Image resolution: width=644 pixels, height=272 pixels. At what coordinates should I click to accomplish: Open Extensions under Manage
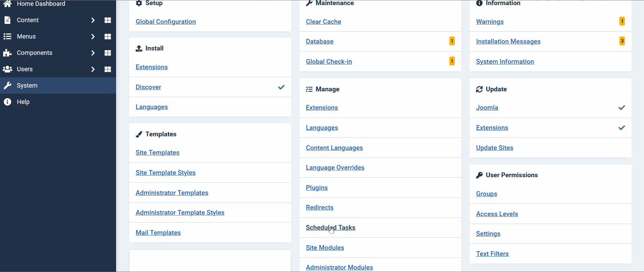[x=322, y=108]
